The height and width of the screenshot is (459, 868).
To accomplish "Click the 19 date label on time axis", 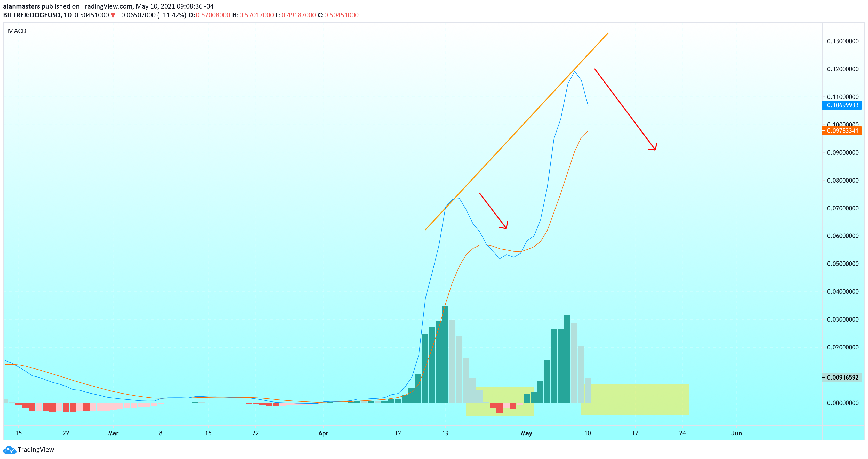I will 445,433.
